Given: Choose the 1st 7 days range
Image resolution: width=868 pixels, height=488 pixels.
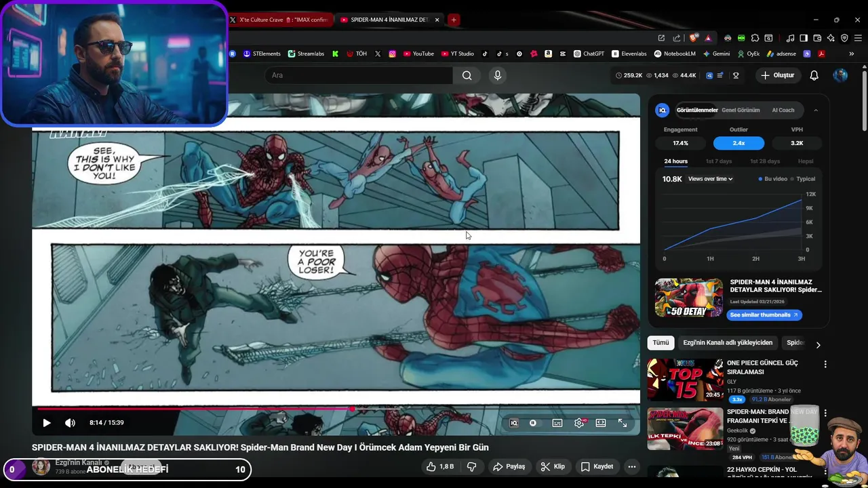Looking at the screenshot, I should [x=719, y=161].
